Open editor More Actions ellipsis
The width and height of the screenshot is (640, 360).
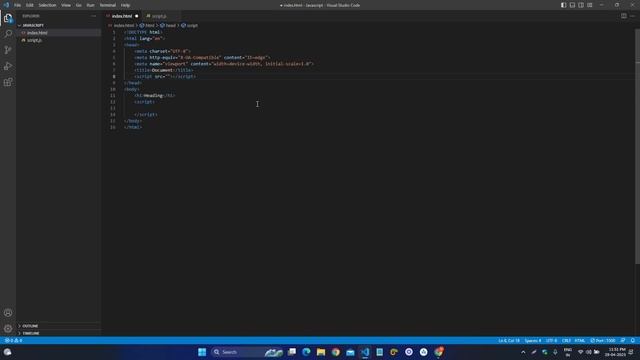click(x=632, y=16)
